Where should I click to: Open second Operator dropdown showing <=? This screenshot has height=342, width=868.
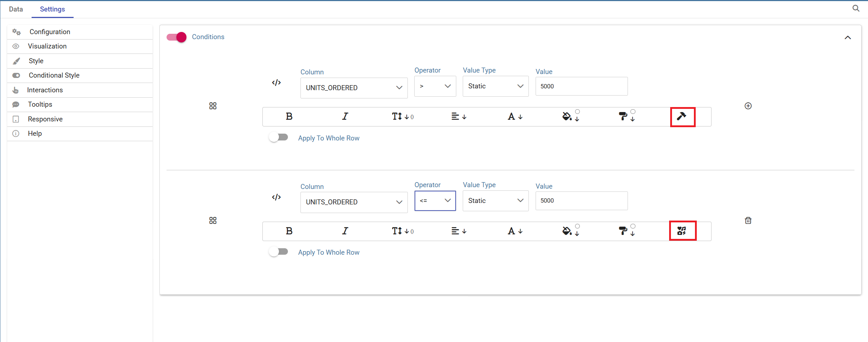pos(435,201)
